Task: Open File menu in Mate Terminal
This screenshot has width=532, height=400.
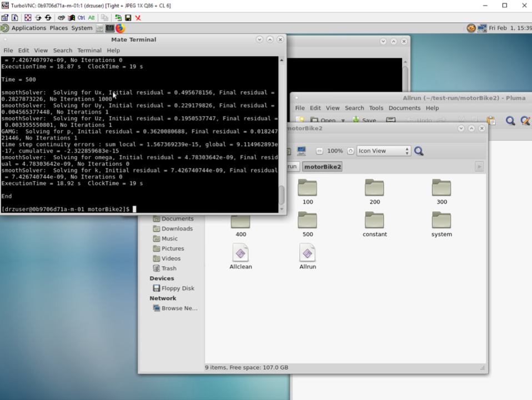Action: pos(8,50)
